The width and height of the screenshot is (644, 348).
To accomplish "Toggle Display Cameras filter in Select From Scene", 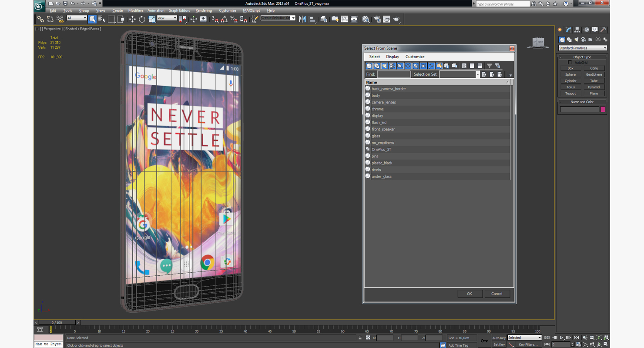I will (x=392, y=66).
